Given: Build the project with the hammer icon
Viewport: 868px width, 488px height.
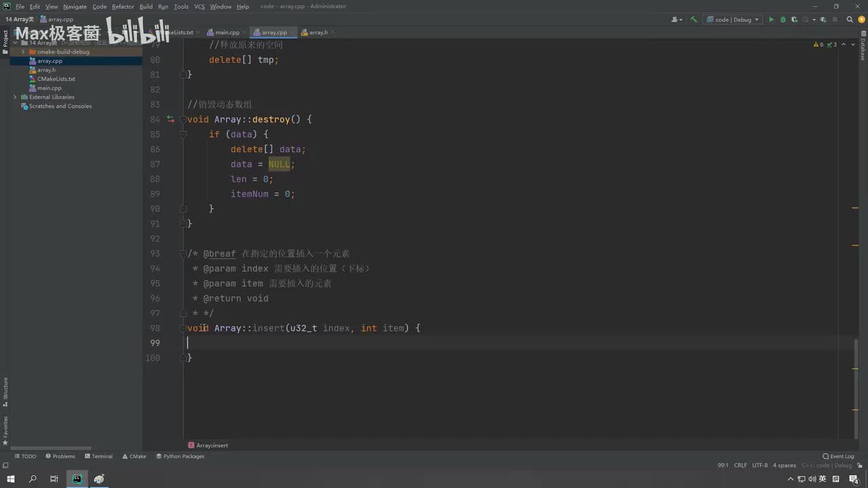Looking at the screenshot, I should pyautogui.click(x=694, y=20).
